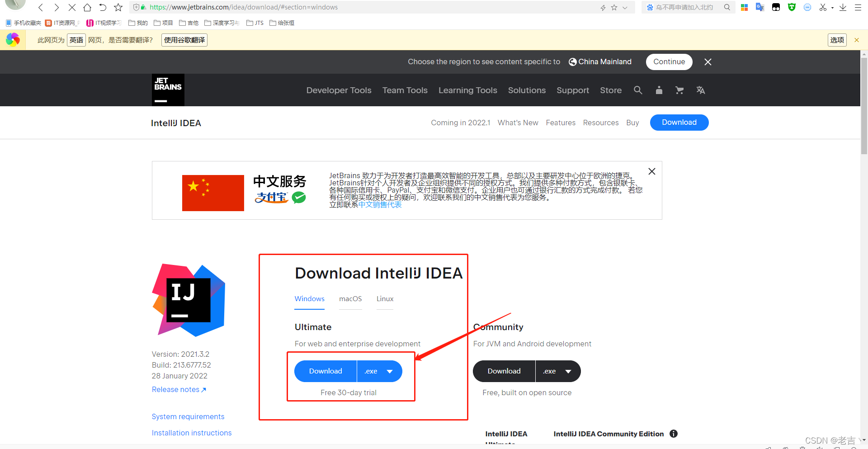
Task: Open the Google Translate extension icon
Action: click(760, 7)
